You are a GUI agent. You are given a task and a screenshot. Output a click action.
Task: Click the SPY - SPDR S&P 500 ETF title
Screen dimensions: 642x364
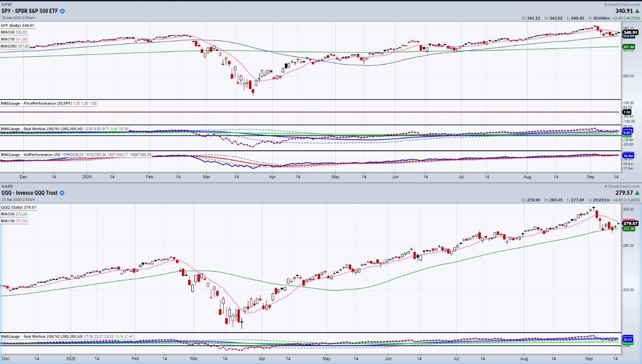[x=30, y=11]
